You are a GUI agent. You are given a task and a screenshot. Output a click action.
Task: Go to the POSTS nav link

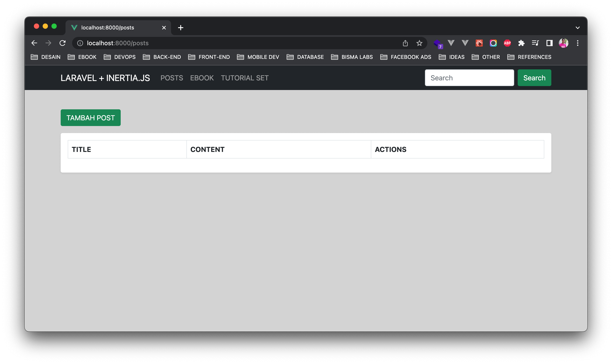[172, 78]
